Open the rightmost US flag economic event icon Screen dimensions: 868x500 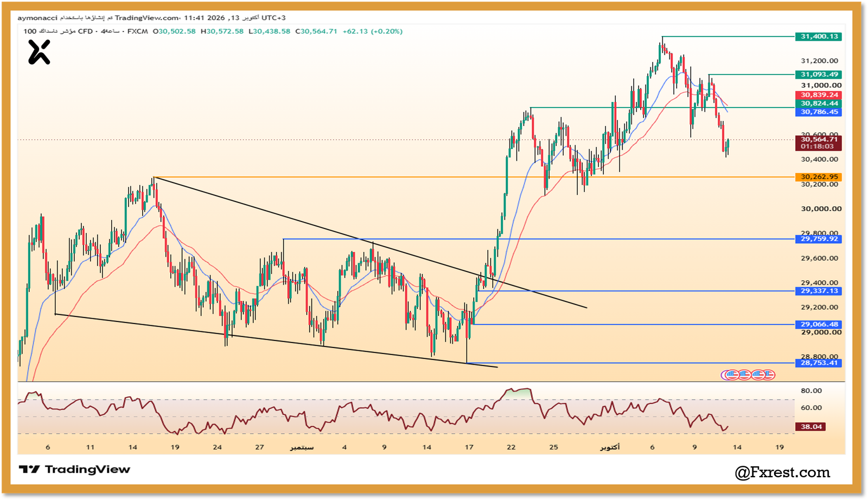point(768,375)
